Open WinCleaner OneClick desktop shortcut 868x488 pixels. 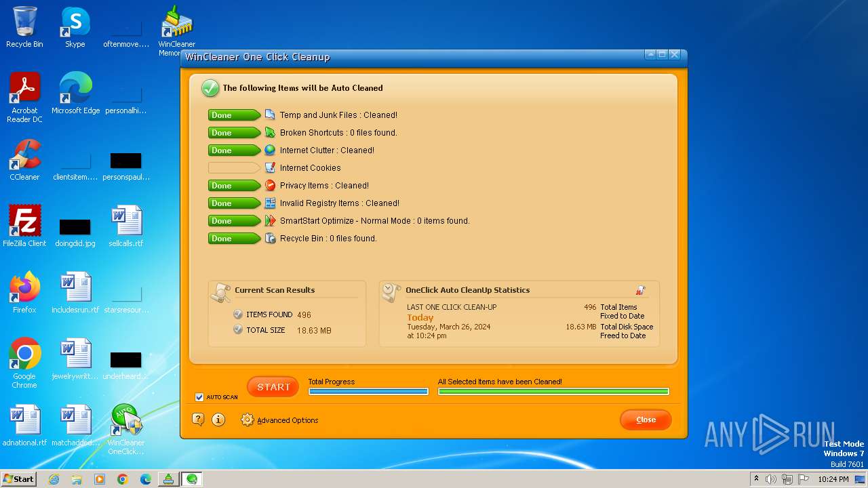click(126, 430)
